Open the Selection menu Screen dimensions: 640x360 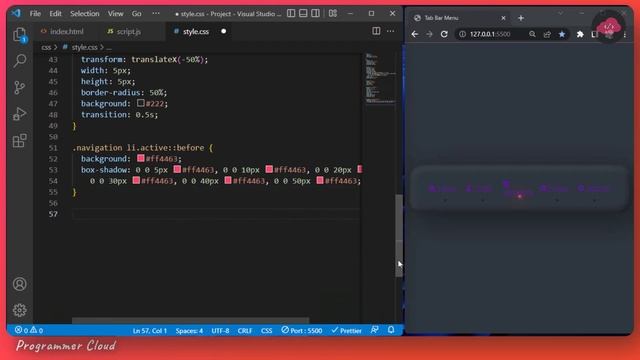[x=84, y=13]
